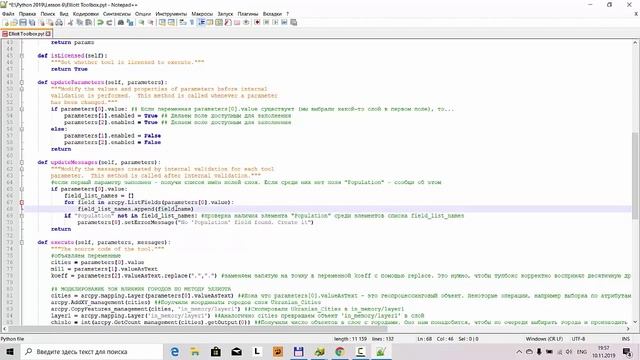The width and height of the screenshot is (640, 360).
Task: Copy selection using the toolbar icon
Action: coord(79,22)
